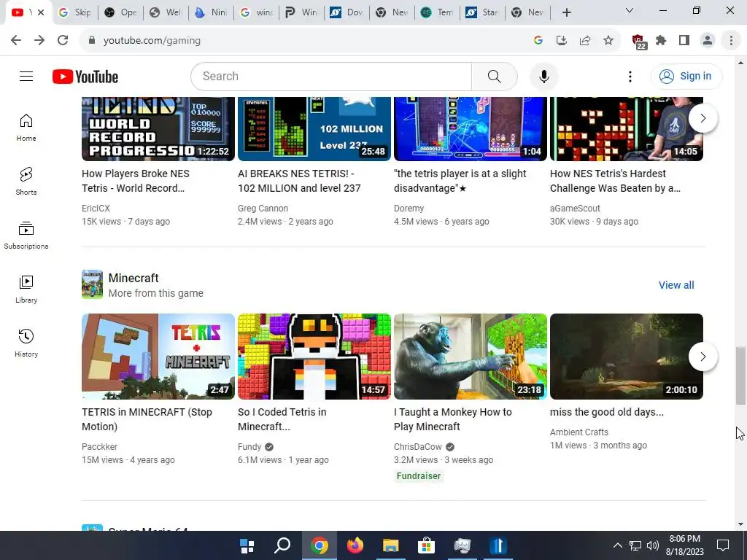Viewport: 747px width, 560px height.
Task: Open channel Fundy
Action: pyautogui.click(x=249, y=447)
